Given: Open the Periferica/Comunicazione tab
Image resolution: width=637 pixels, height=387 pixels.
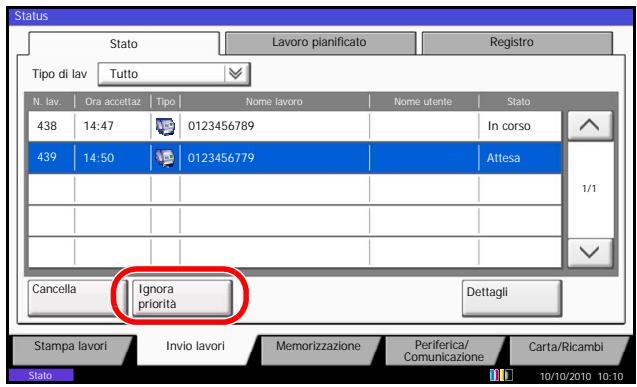Looking at the screenshot, I should tap(444, 350).
